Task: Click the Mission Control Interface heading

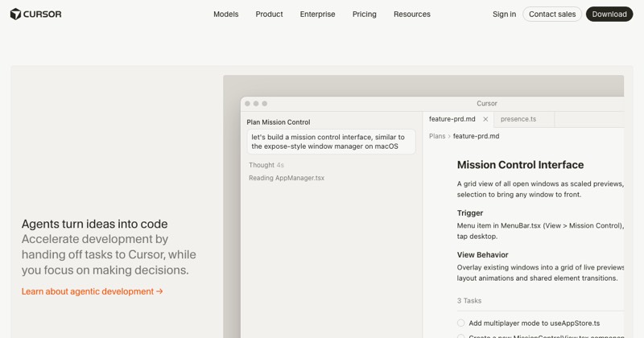Action: 520,165
